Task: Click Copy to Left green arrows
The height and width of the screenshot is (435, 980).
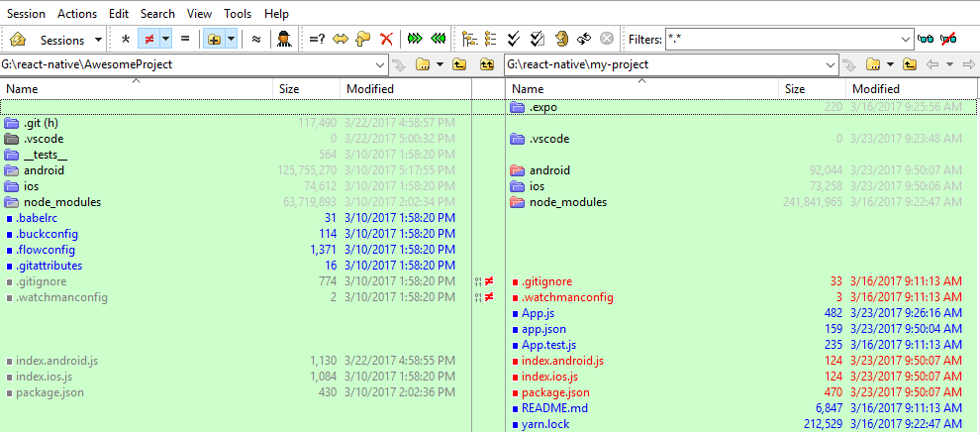Action: [438, 40]
